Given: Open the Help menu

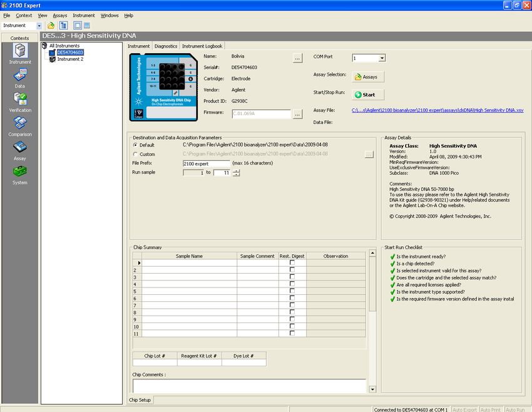Looking at the screenshot, I should tap(128, 16).
